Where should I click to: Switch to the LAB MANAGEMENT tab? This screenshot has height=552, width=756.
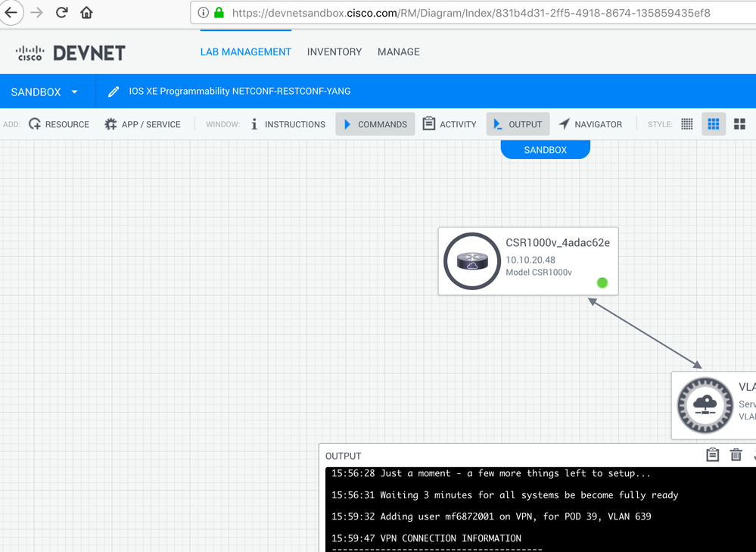point(246,51)
